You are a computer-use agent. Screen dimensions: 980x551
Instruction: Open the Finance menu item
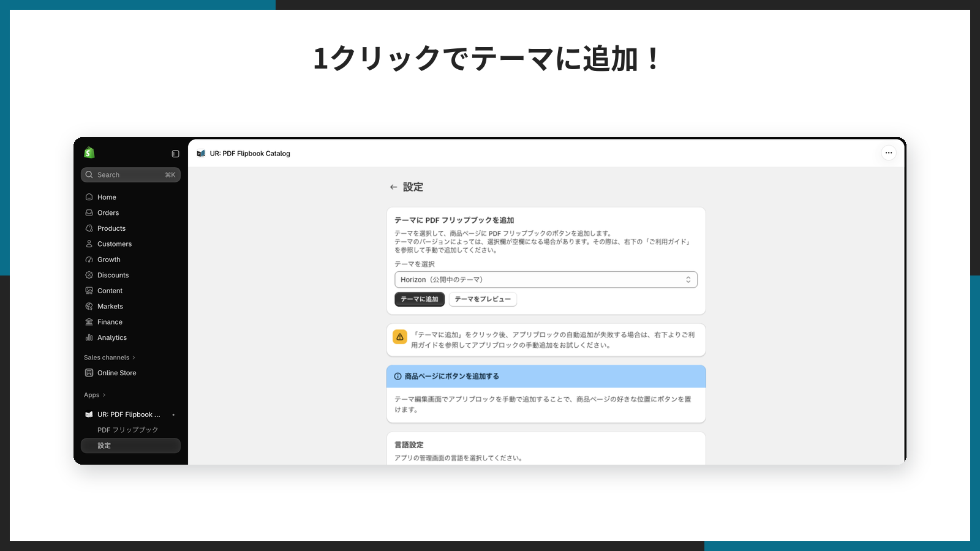click(x=130, y=322)
